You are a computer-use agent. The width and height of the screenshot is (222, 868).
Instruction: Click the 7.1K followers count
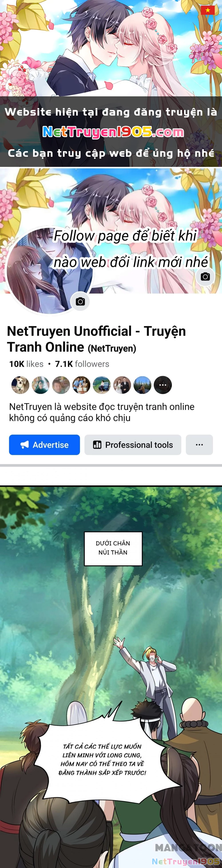pos(82,364)
